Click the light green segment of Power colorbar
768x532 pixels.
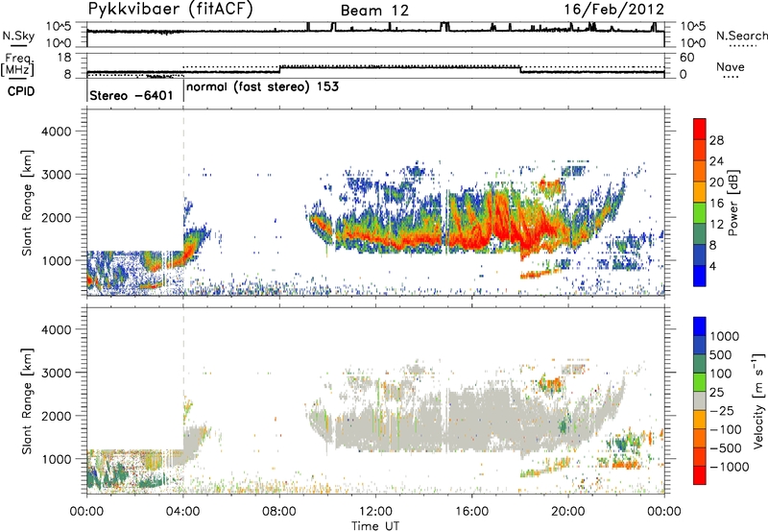click(700, 212)
